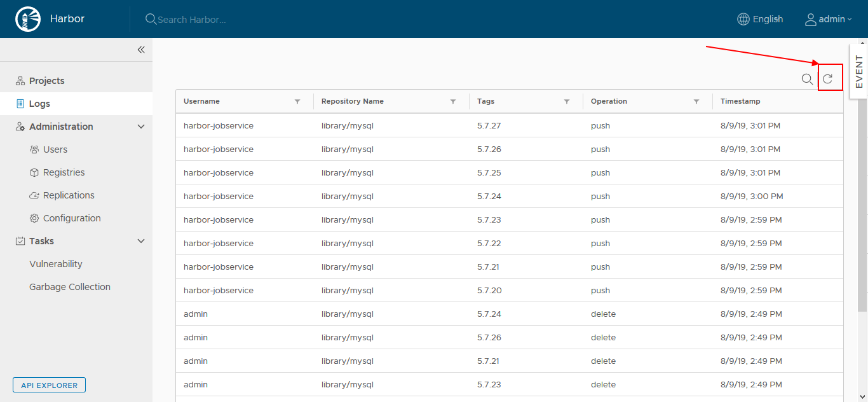Viewport: 868px width, 402px height.
Task: Open the Garbage Collection page
Action: pyautogui.click(x=69, y=286)
